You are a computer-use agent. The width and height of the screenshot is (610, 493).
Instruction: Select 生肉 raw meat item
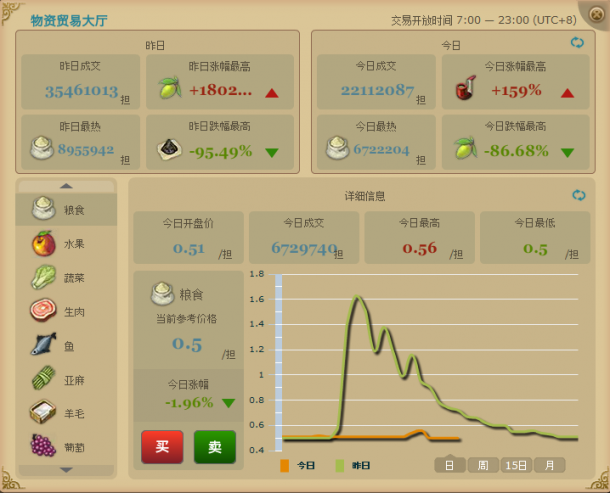coord(66,311)
